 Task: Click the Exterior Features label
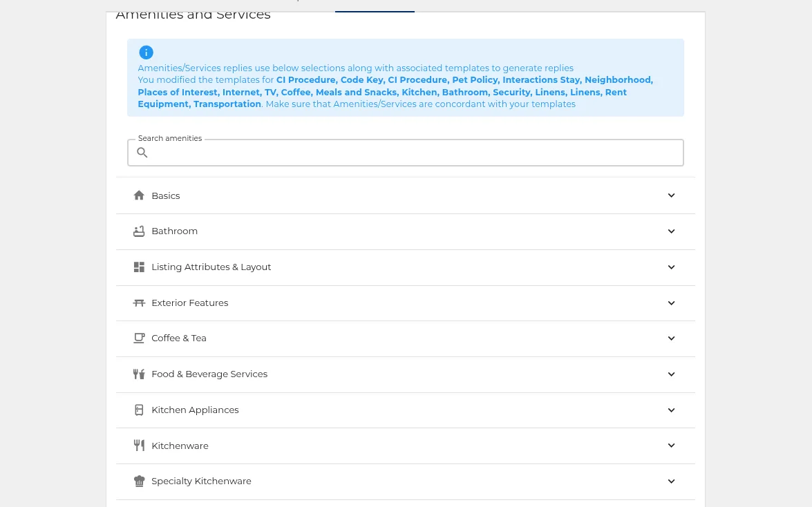pos(189,303)
